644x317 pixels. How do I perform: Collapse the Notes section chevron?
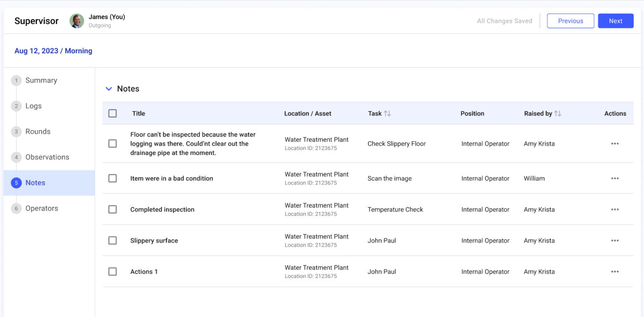[109, 89]
